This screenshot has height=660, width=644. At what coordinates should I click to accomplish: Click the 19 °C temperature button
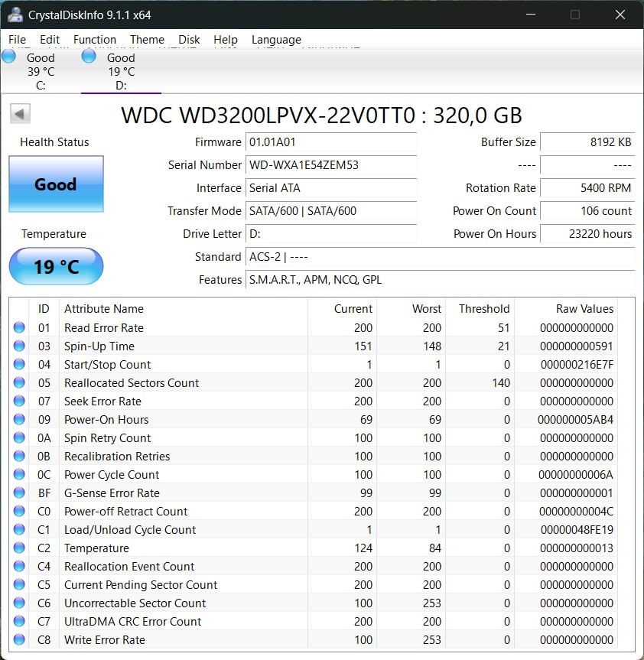click(x=56, y=267)
